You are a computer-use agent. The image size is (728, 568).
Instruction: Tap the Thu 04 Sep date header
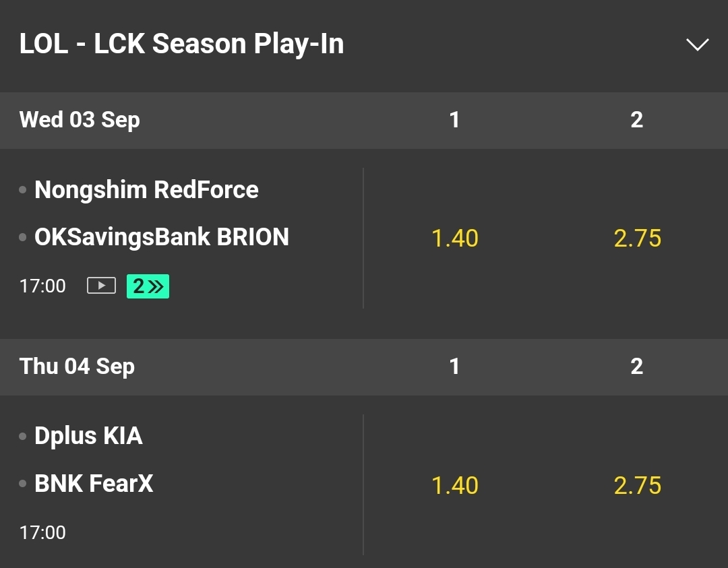(77, 367)
